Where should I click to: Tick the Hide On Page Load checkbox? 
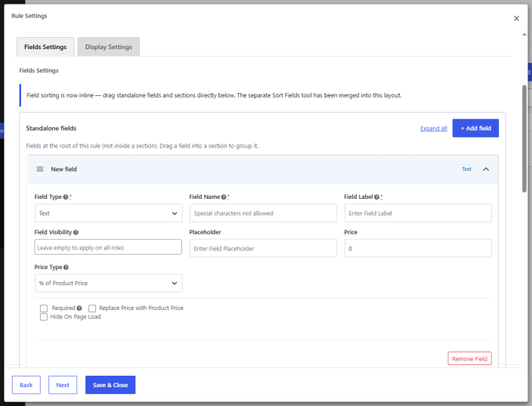tap(44, 317)
